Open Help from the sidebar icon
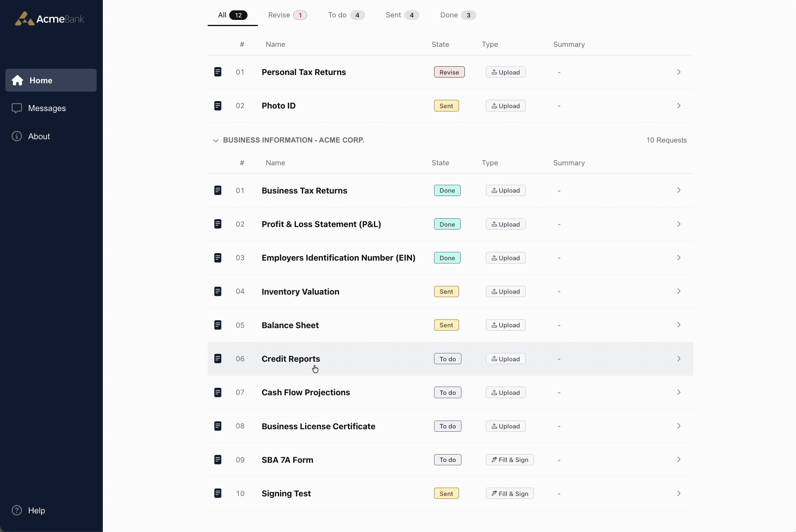Screen dimensions: 796x532 pos(16,510)
